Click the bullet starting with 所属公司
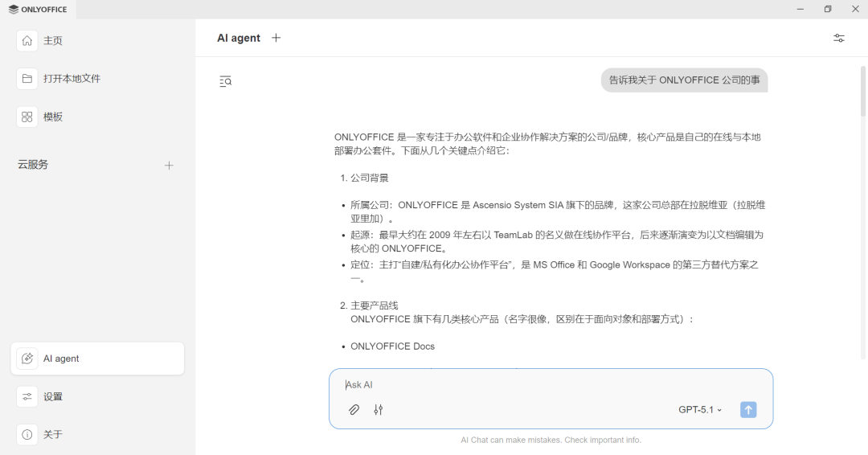The image size is (868, 455). point(558,212)
